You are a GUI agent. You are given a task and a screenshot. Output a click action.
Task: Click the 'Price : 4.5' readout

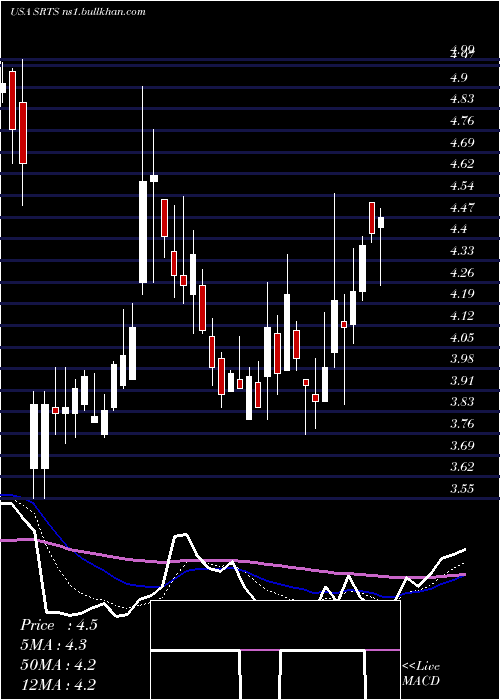58,625
